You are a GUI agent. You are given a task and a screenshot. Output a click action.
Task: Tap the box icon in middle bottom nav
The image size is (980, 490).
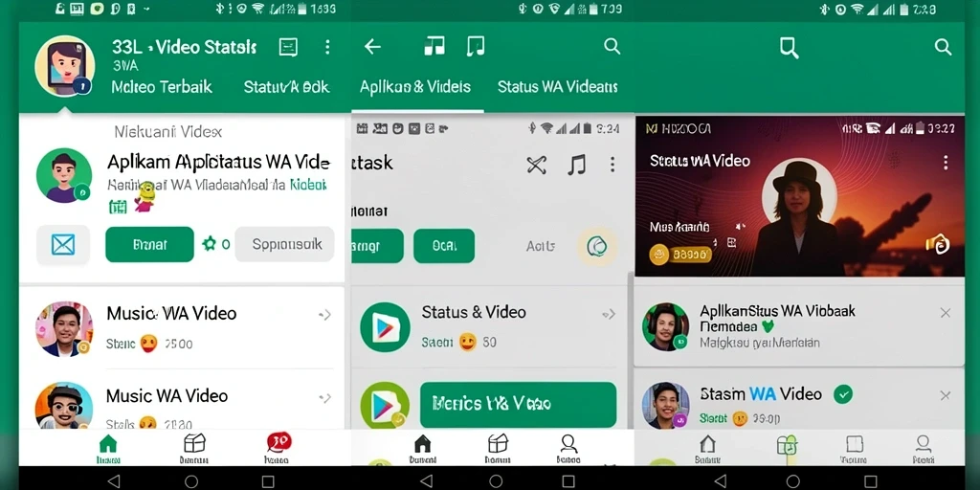tap(498, 449)
